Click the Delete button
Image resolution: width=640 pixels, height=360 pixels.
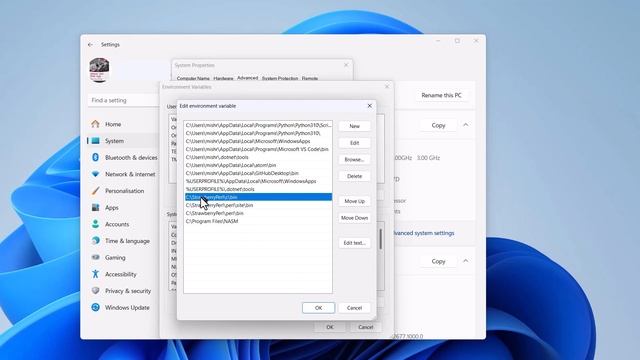(x=354, y=176)
